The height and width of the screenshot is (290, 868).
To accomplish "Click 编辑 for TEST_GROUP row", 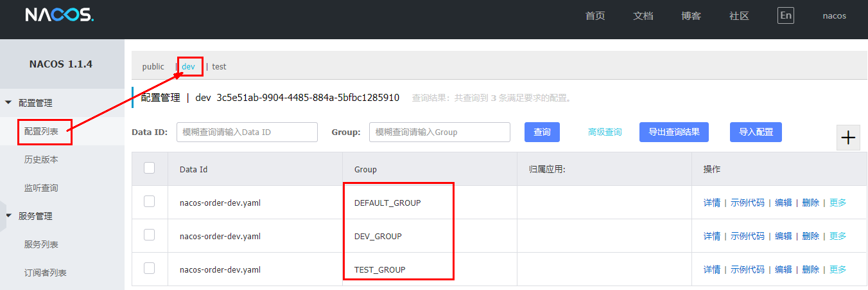I will 783,269.
